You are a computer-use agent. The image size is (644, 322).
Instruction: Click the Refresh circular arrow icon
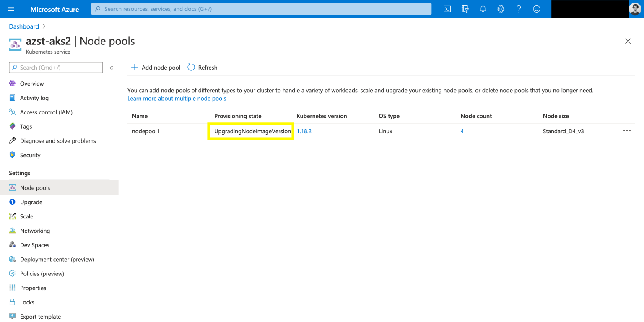(x=191, y=67)
